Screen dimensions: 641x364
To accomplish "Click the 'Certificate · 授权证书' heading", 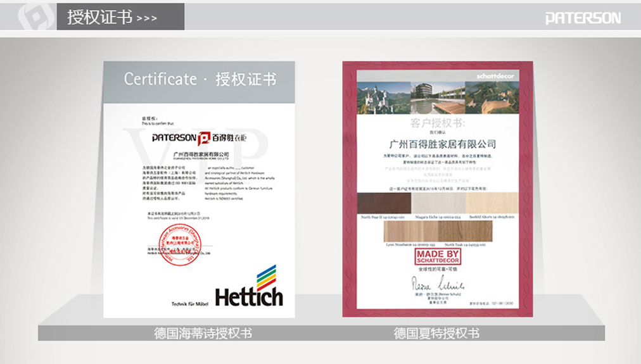I will click(200, 79).
